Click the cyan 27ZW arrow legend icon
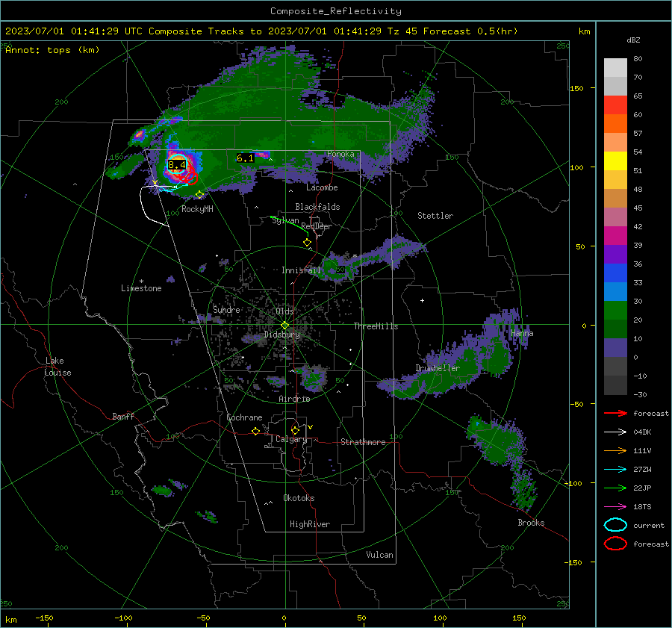This screenshot has height=628, width=672. 615,470
